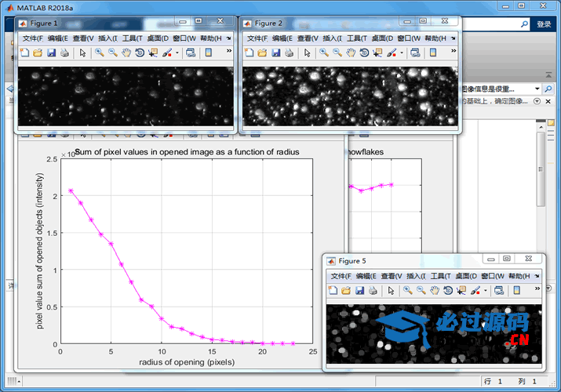Image resolution: width=561 pixels, height=392 pixels.
Task: Click the vertical scrollbar in MATLAB main window
Action: [540, 169]
